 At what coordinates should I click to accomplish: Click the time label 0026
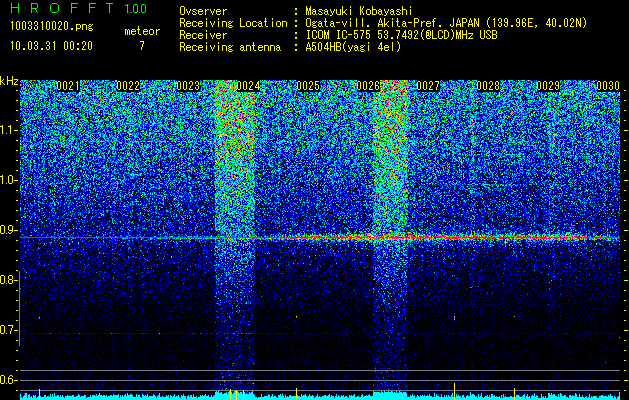tap(368, 86)
